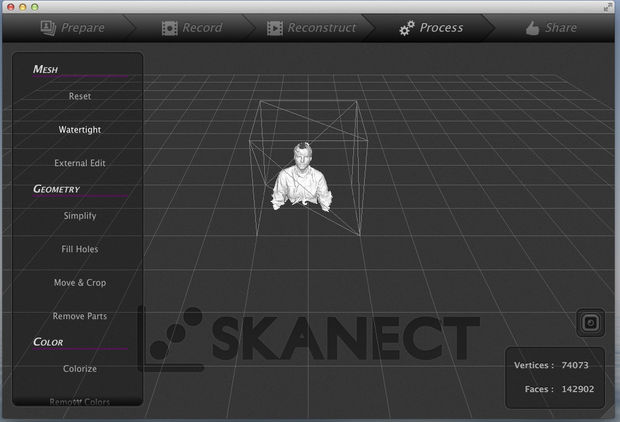This screenshot has height=422, width=620.
Task: Click the Color section header
Action: pos(48,342)
